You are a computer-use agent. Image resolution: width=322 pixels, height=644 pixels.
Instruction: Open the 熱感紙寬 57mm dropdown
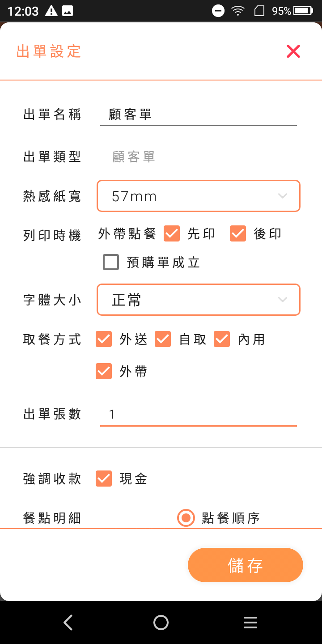(199, 196)
